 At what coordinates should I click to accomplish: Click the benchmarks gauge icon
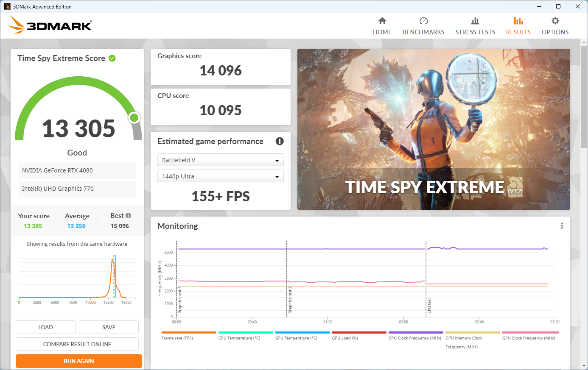pos(423,21)
